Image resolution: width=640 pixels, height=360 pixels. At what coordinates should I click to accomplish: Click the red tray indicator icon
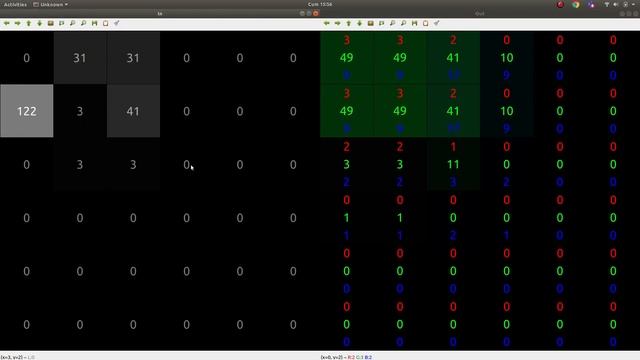click(x=560, y=4)
